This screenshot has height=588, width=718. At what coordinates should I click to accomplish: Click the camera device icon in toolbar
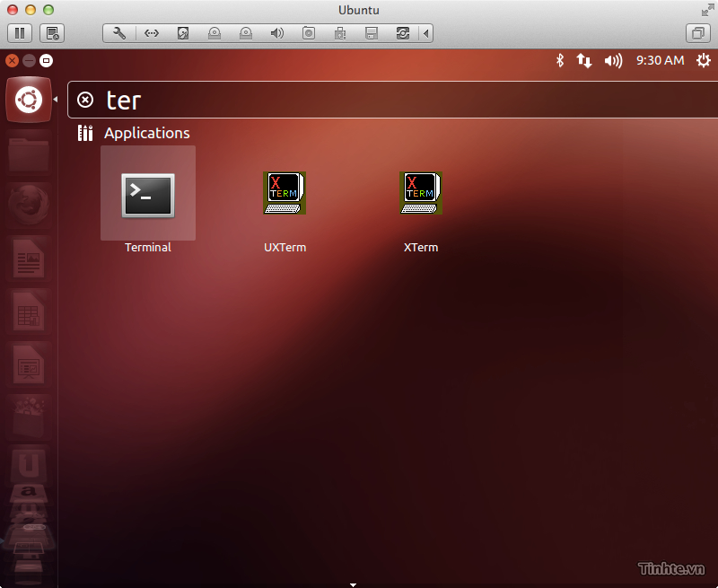(309, 33)
